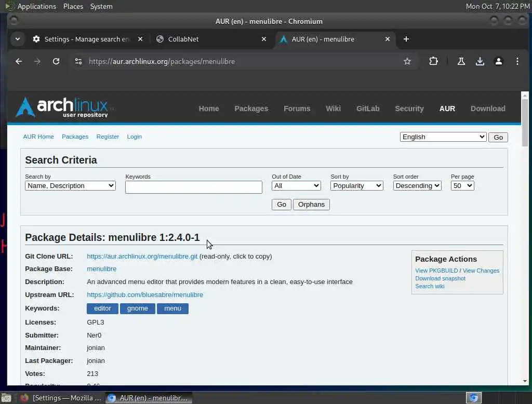The image size is (532, 404).
Task: Open the AUR nav item
Action: (447, 109)
